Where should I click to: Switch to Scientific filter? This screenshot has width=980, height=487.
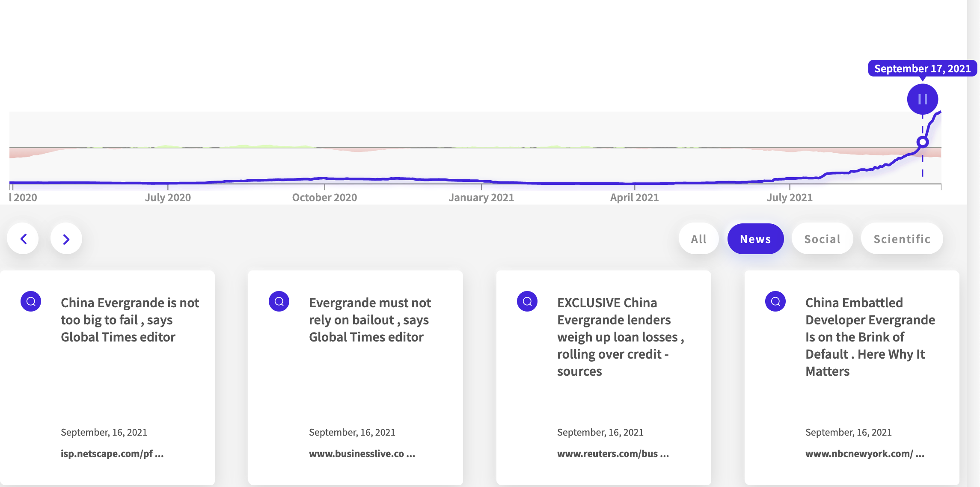[902, 239]
